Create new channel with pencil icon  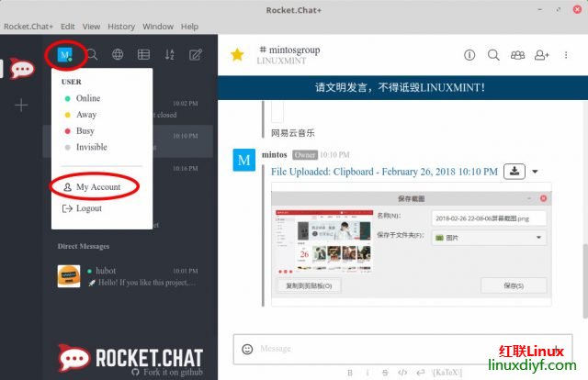pyautogui.click(x=195, y=55)
